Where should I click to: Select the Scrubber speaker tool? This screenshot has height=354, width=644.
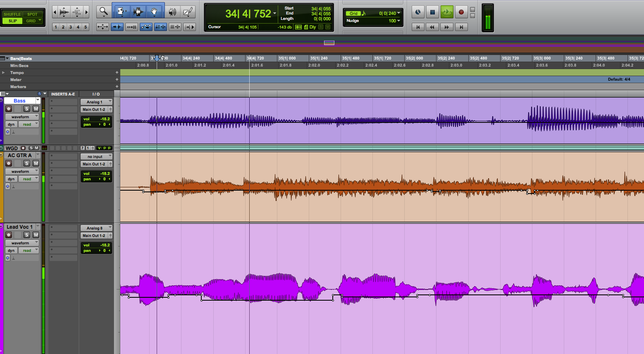click(172, 12)
